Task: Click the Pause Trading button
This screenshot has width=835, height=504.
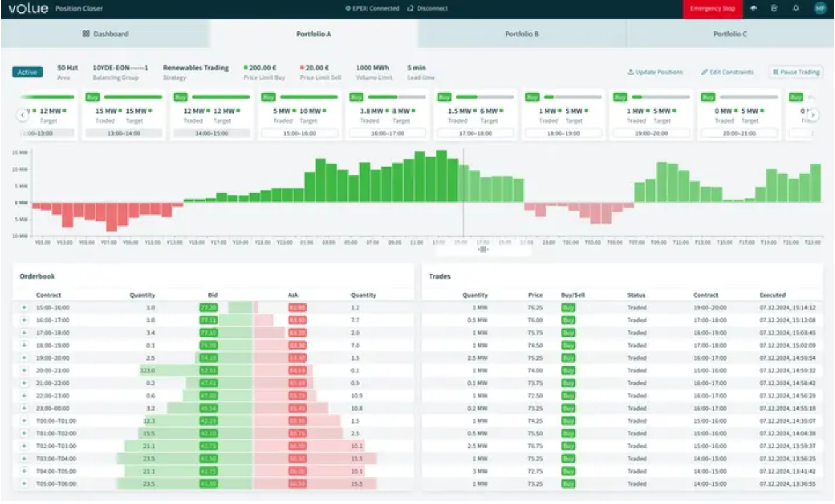Action: point(796,72)
